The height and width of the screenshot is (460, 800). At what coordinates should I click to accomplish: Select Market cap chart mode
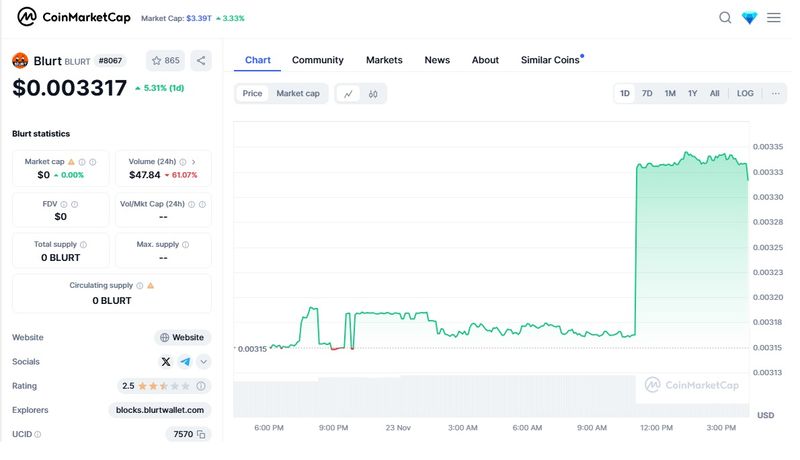298,93
